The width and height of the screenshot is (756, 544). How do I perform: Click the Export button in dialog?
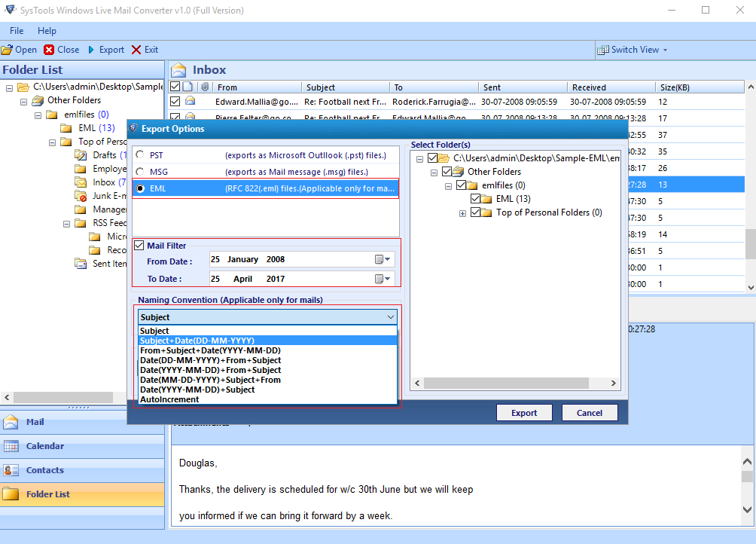coord(524,413)
